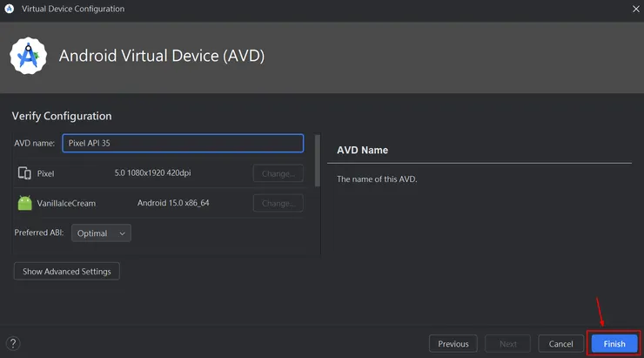Show Advanced Settings
Viewport: 644px width, 358px height.
67,271
